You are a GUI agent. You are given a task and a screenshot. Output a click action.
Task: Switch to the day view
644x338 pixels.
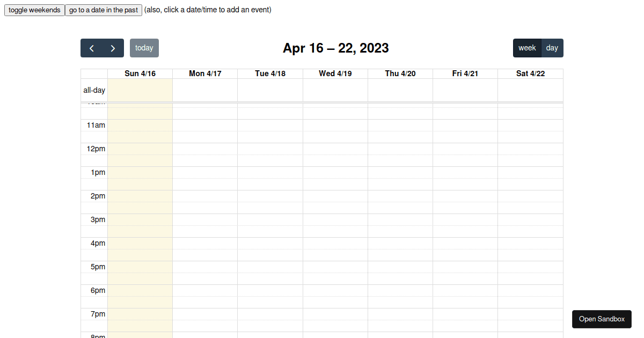pyautogui.click(x=552, y=48)
